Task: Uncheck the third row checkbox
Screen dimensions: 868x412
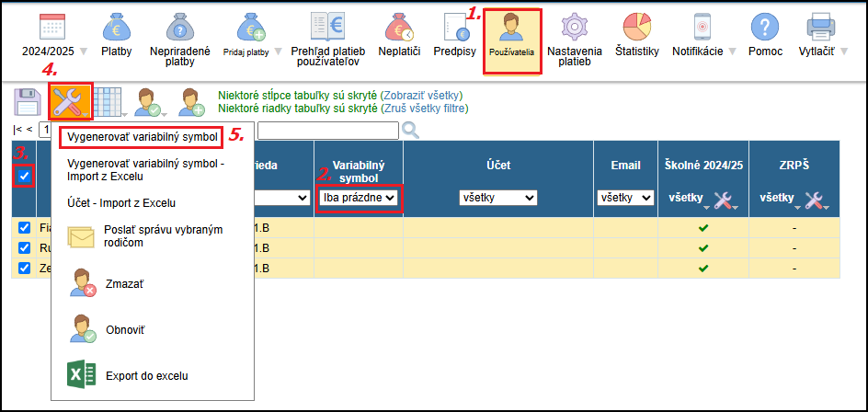Action: pyautogui.click(x=24, y=268)
